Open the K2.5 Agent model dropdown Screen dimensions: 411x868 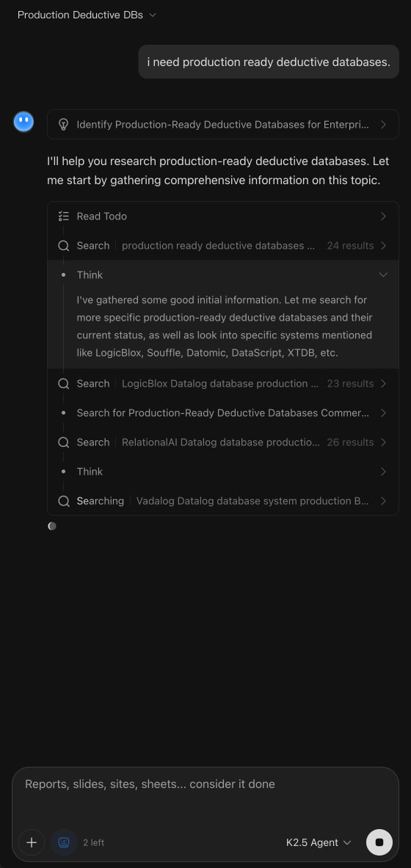(x=319, y=842)
